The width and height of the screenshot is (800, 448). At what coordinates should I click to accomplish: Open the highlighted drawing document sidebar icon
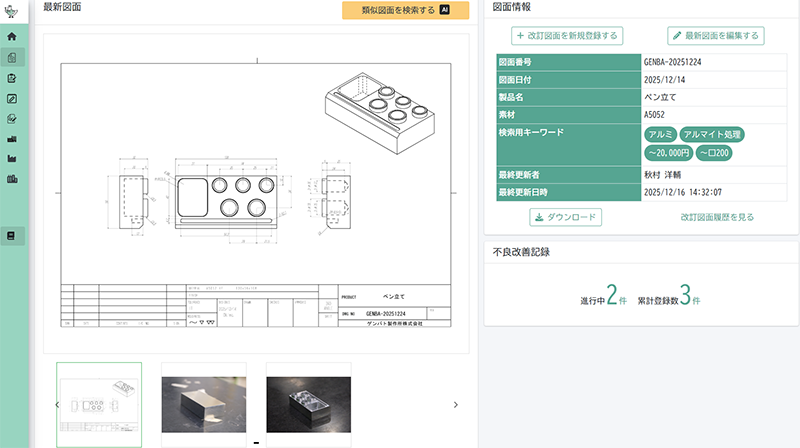(12, 58)
